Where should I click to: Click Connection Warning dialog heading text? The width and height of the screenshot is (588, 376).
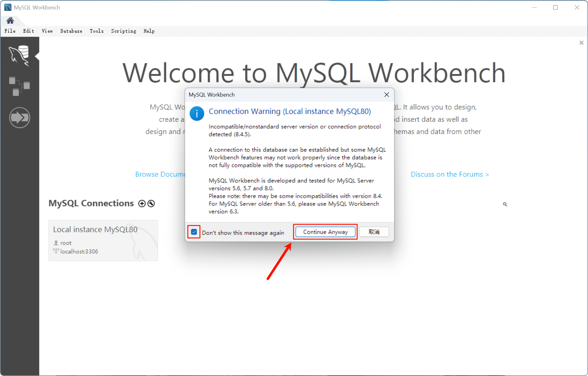290,111
